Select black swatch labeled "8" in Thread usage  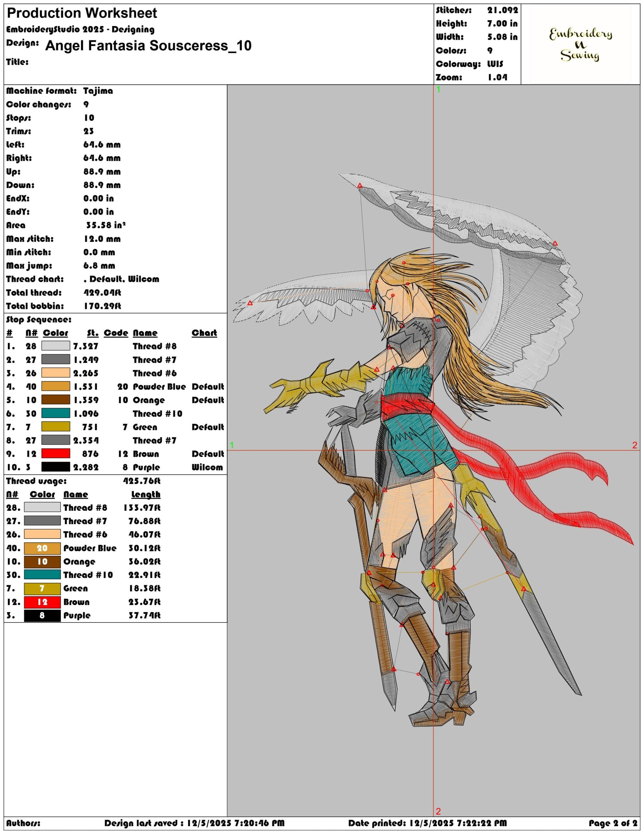click(42, 615)
